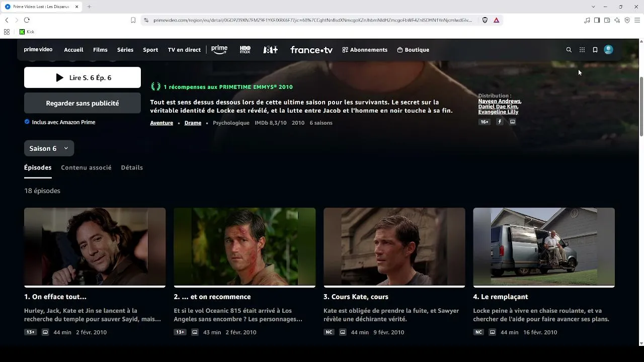
Task: Open the france·tv channel logo
Action: pyautogui.click(x=311, y=50)
